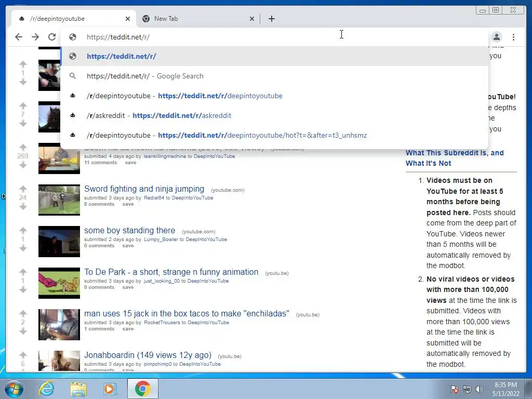Launch Internet Explorer from the taskbar
Image resolution: width=532 pixels, height=399 pixels.
click(46, 389)
